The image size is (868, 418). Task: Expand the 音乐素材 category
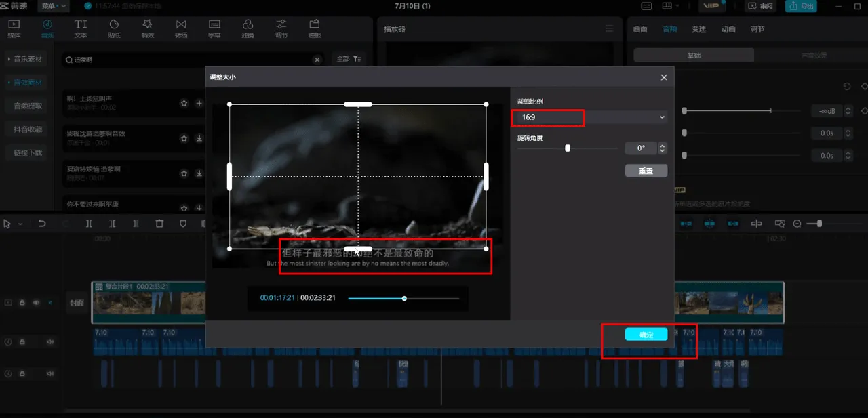[x=25, y=60]
